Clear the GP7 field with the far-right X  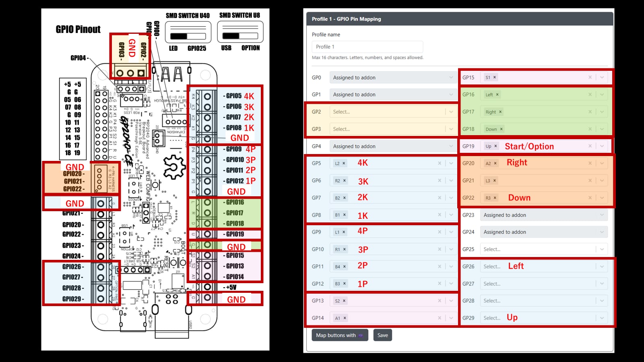click(440, 198)
